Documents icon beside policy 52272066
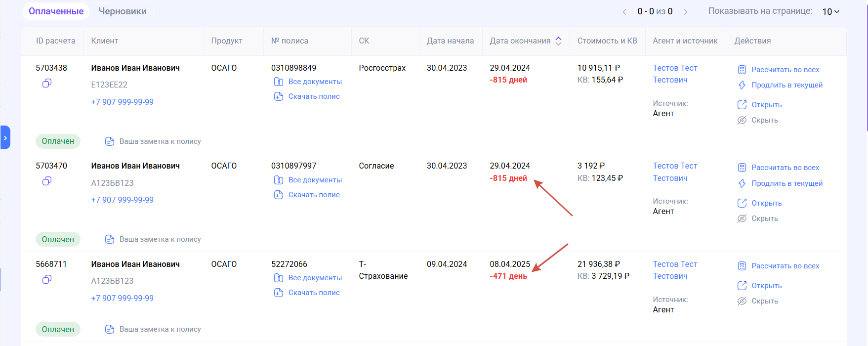 click(x=279, y=278)
